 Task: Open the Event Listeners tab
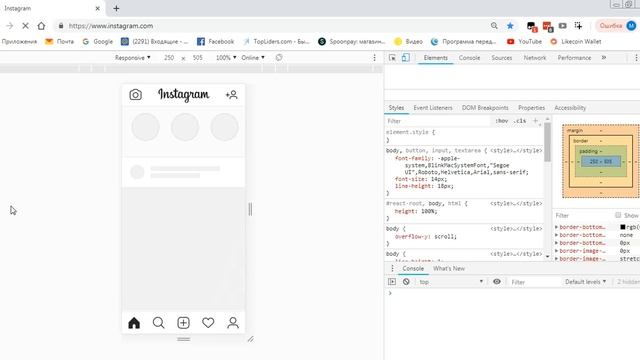tap(433, 108)
